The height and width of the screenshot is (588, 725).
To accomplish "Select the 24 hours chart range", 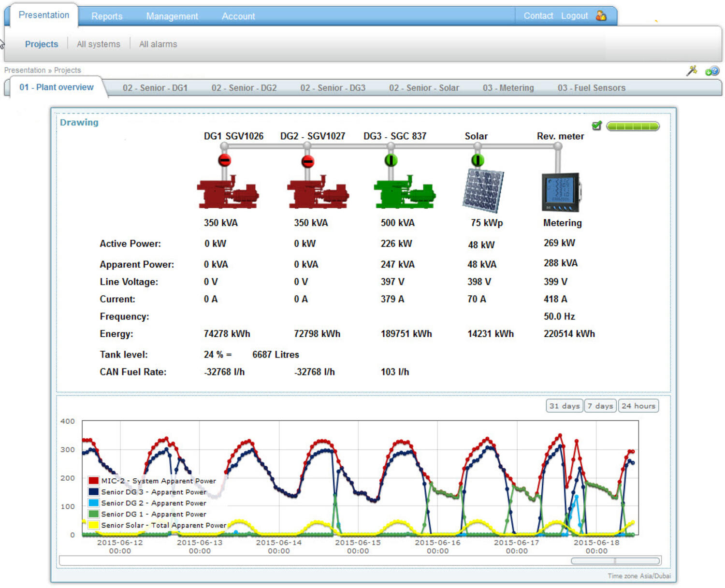I will (638, 405).
